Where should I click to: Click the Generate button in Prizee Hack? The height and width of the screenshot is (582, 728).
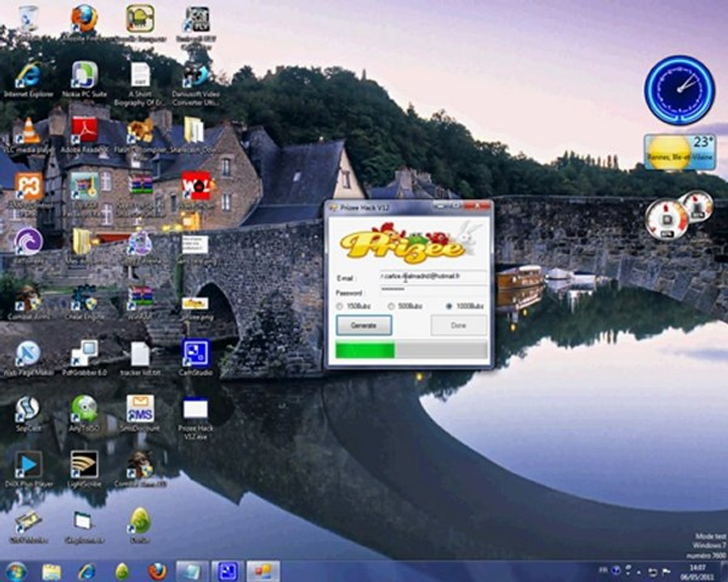tap(363, 325)
